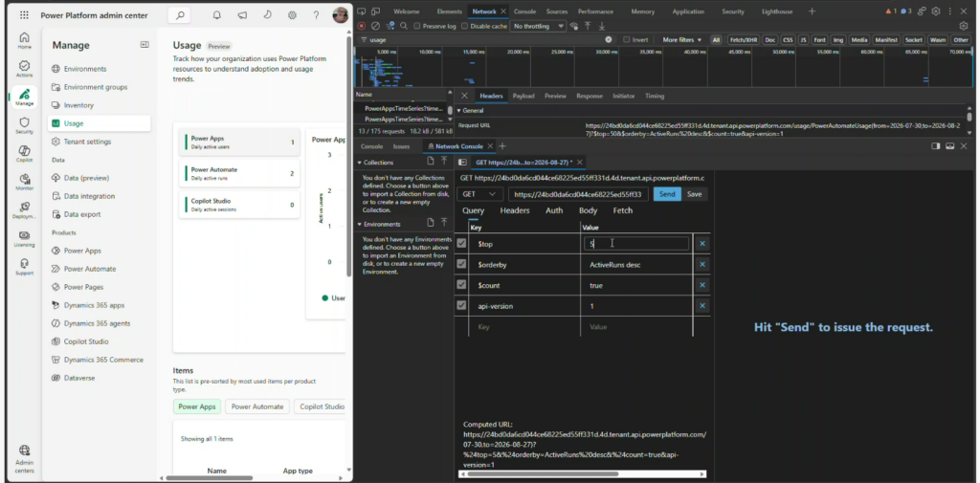Open the settings gear in admin center header
This screenshot has height=483, width=980.
click(x=292, y=15)
